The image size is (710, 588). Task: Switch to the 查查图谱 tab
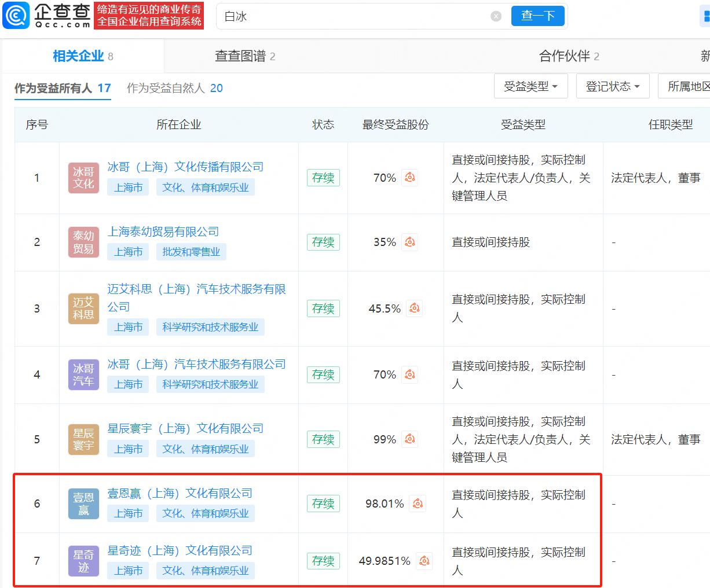(245, 56)
